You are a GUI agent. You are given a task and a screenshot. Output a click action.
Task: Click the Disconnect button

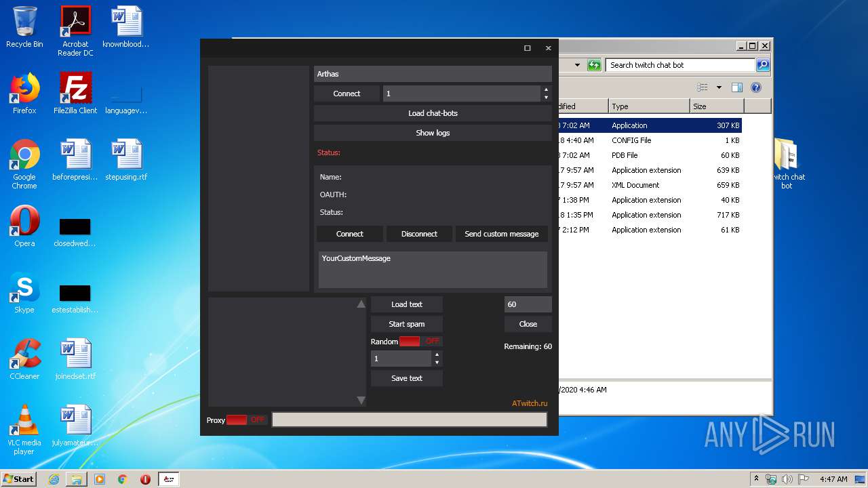tap(419, 234)
